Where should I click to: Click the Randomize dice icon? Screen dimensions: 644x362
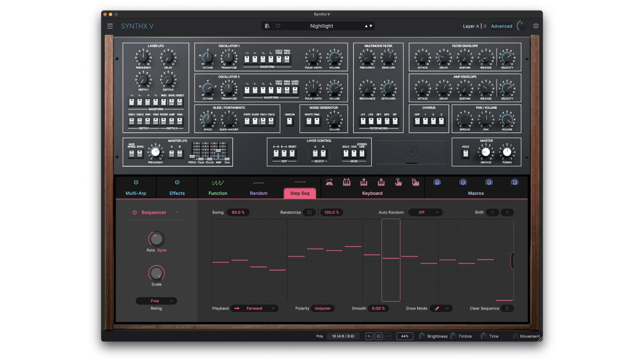(309, 212)
